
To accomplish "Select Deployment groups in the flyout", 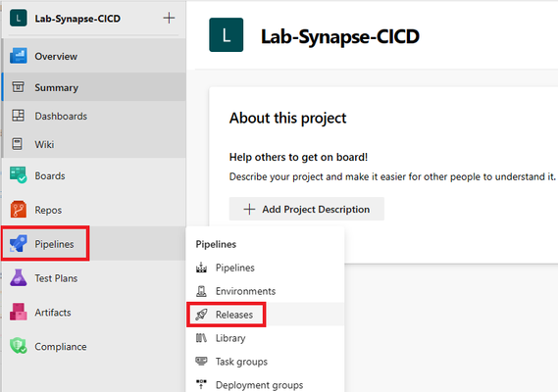I will click(260, 385).
